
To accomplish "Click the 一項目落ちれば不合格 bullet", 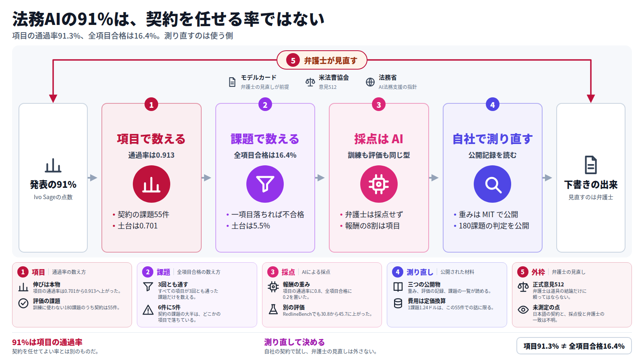I will [268, 214].
